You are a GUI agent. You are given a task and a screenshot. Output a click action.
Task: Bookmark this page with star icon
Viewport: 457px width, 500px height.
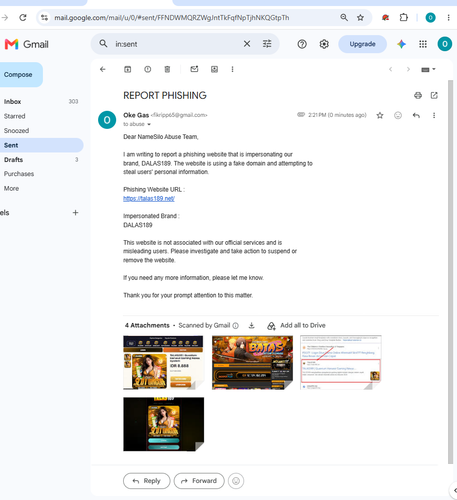pyautogui.click(x=360, y=18)
